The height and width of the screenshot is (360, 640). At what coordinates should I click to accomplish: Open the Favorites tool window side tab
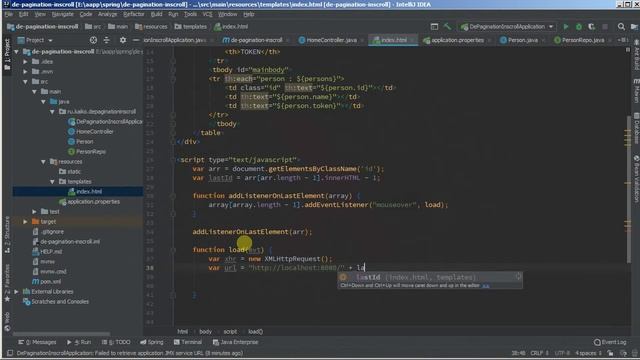pos(7,282)
